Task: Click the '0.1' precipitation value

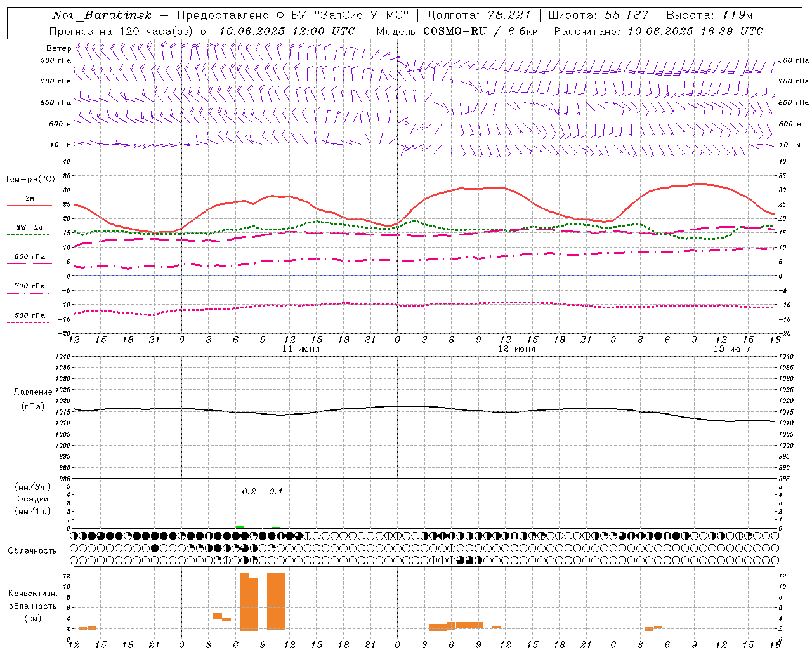Action: pos(276,491)
